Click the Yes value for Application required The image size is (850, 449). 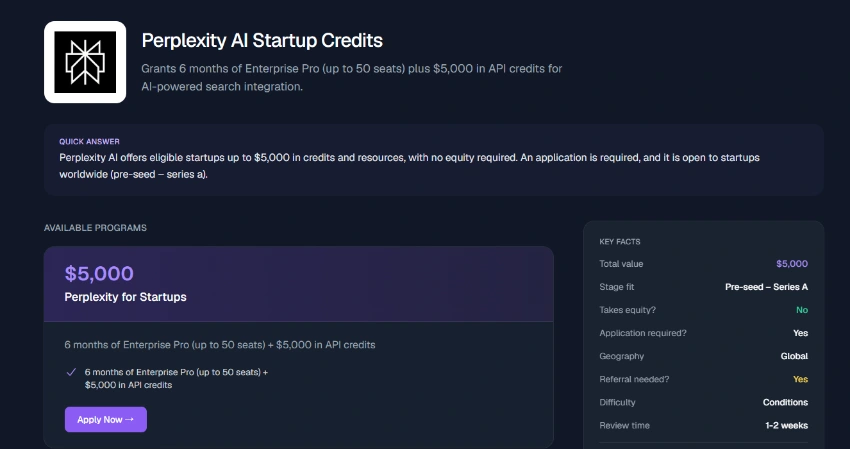[x=801, y=333]
